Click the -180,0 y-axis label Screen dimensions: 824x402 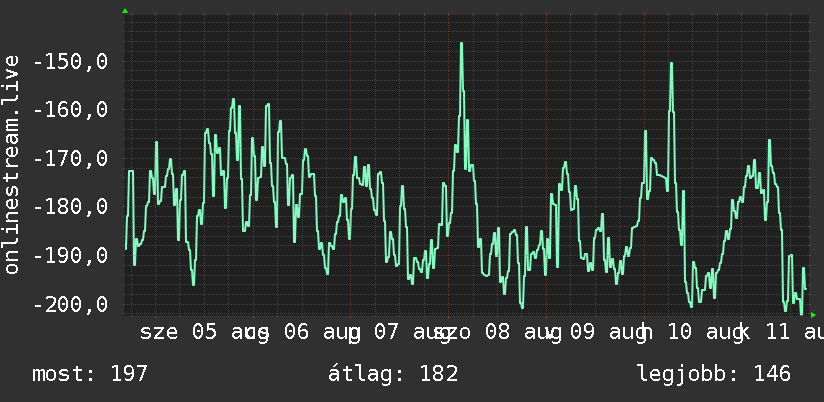tap(70, 207)
